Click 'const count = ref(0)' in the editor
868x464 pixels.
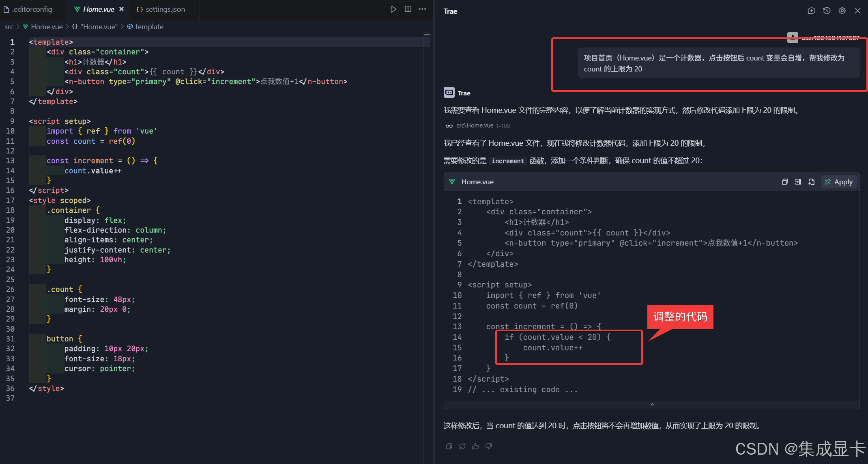[91, 141]
